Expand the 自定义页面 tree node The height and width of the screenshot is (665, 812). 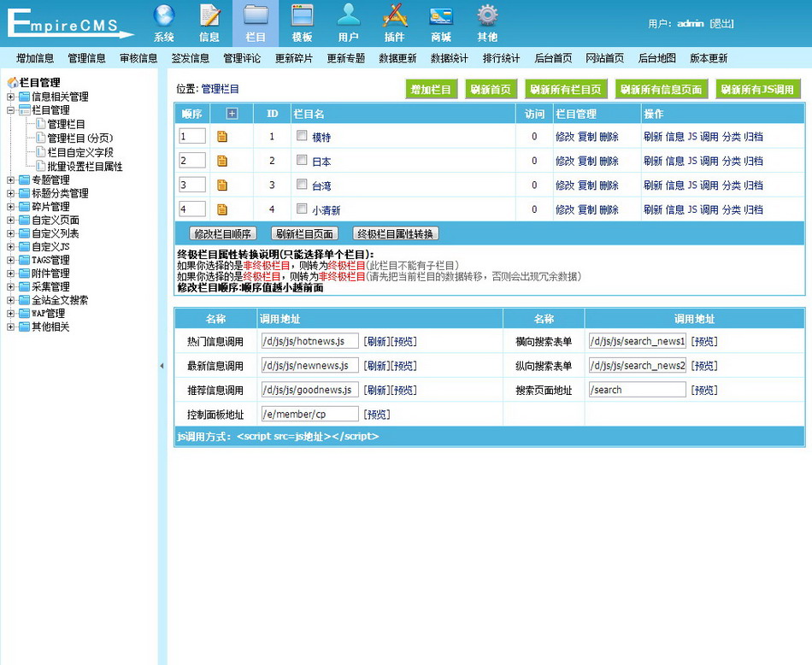coord(10,221)
